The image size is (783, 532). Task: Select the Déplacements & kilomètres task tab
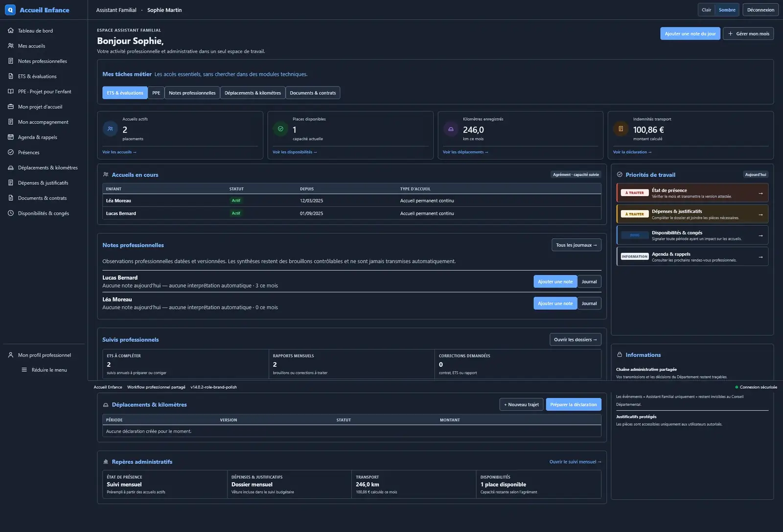click(253, 93)
